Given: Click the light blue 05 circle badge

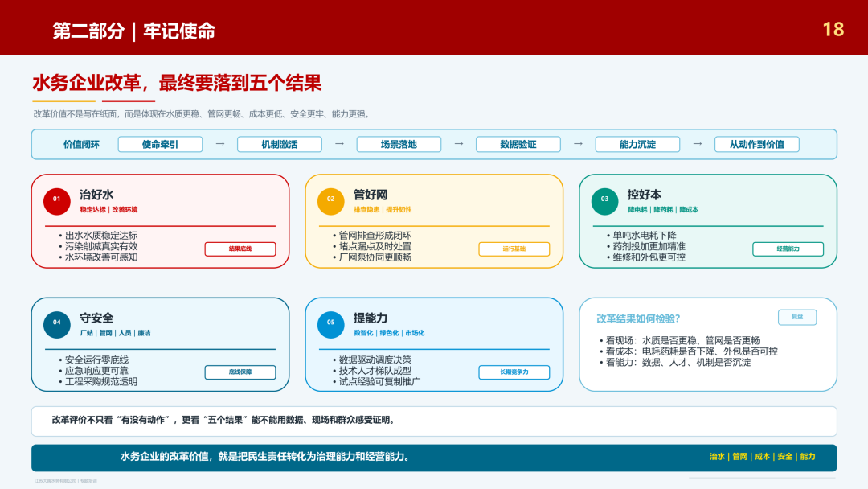Looking at the screenshot, I should 330,324.
